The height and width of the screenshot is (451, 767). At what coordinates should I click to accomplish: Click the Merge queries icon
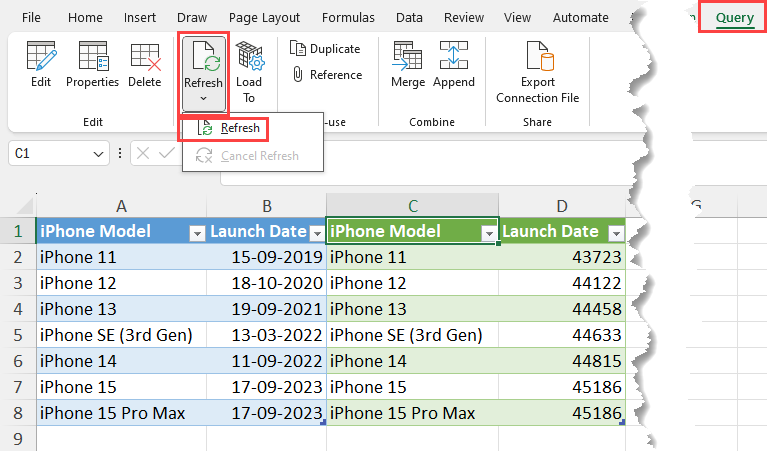[408, 56]
